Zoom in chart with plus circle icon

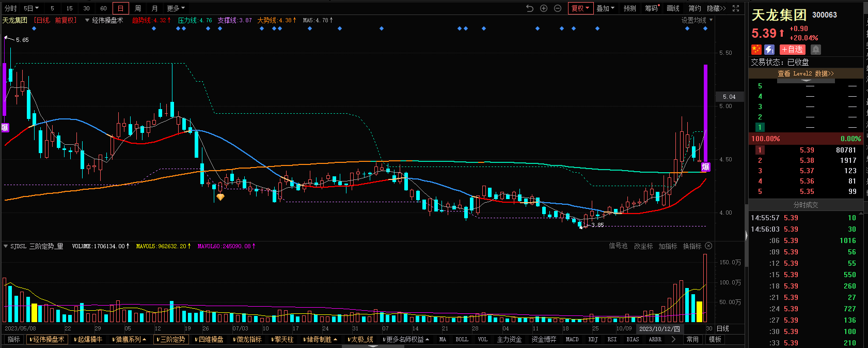pos(544,8)
